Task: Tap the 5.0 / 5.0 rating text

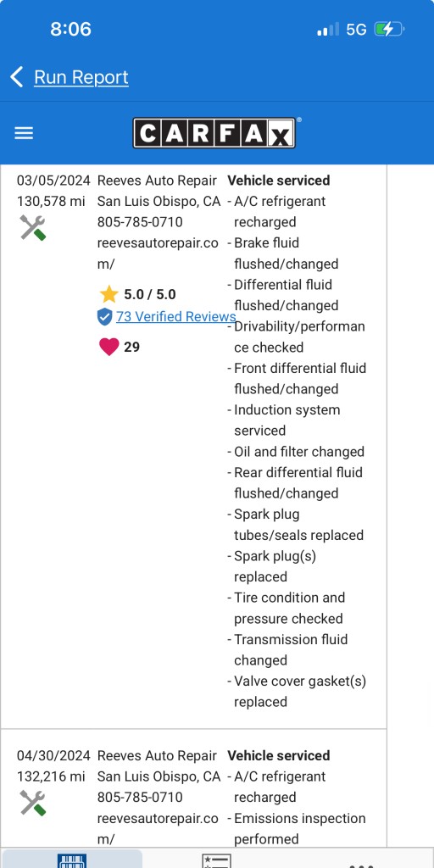Action: 150,294
